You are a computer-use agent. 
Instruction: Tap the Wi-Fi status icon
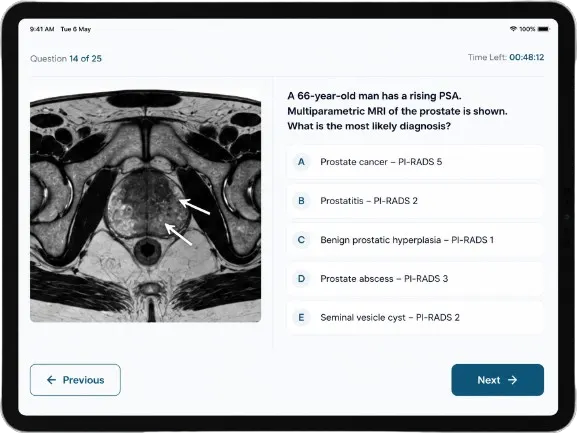pyautogui.click(x=513, y=29)
